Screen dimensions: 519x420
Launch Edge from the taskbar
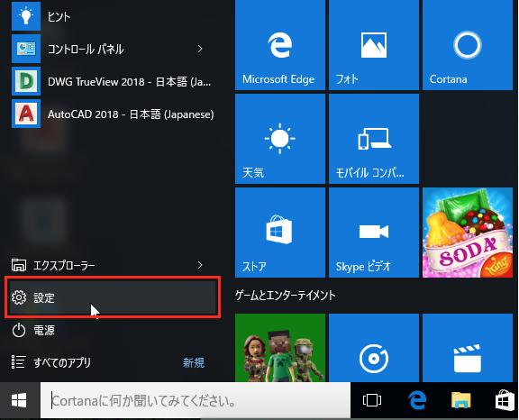point(416,400)
